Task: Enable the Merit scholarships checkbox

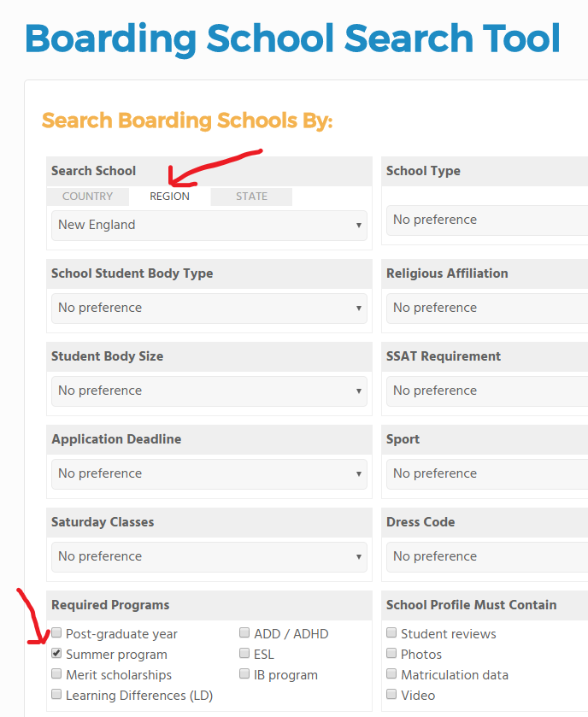Action: pyautogui.click(x=56, y=674)
